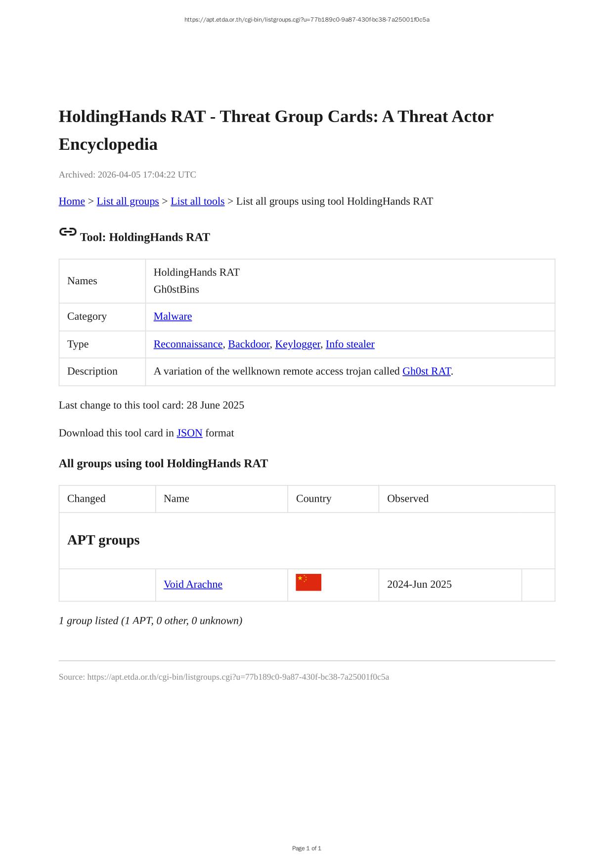Go to List all groups

128,201
